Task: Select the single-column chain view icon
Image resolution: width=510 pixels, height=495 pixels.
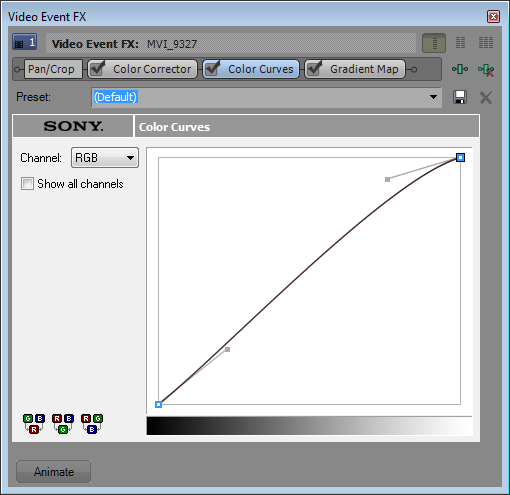Action: [x=434, y=43]
